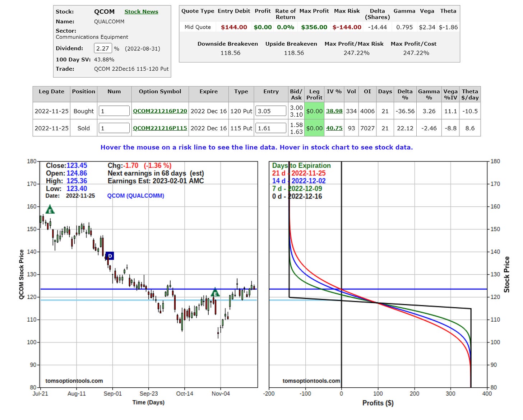Select the 21 d - 2022-11-25 legend entry

pos(299,173)
